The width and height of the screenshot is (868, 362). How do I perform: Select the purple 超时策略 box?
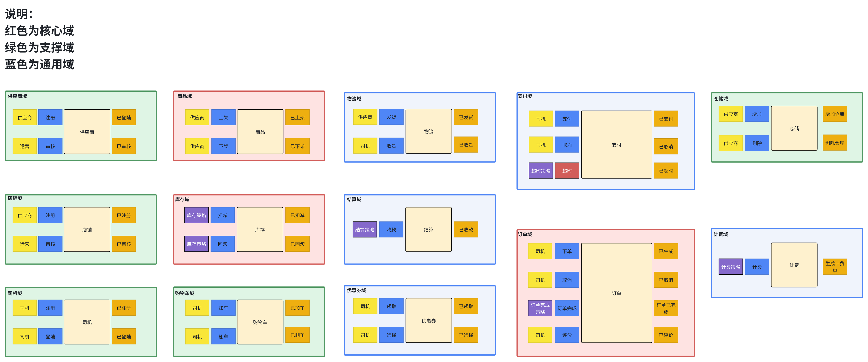[x=540, y=170]
